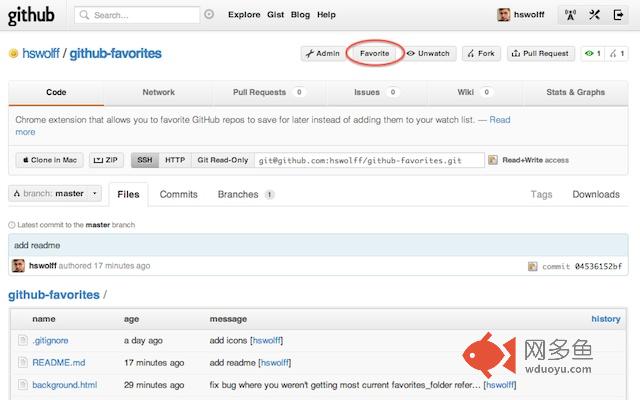Go to the Blog link
640x400 pixels.
(300, 15)
